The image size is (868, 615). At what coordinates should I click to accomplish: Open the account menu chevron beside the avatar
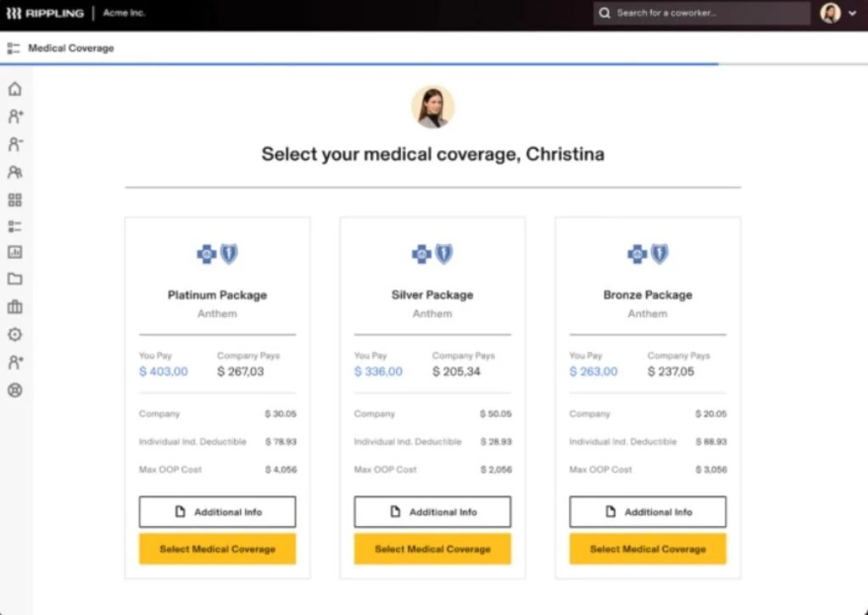click(x=853, y=13)
